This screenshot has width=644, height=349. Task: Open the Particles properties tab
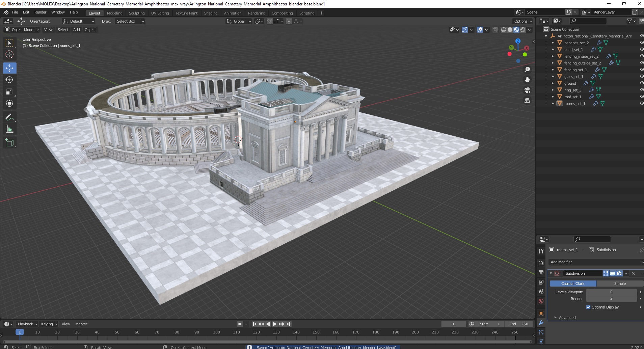(541, 332)
